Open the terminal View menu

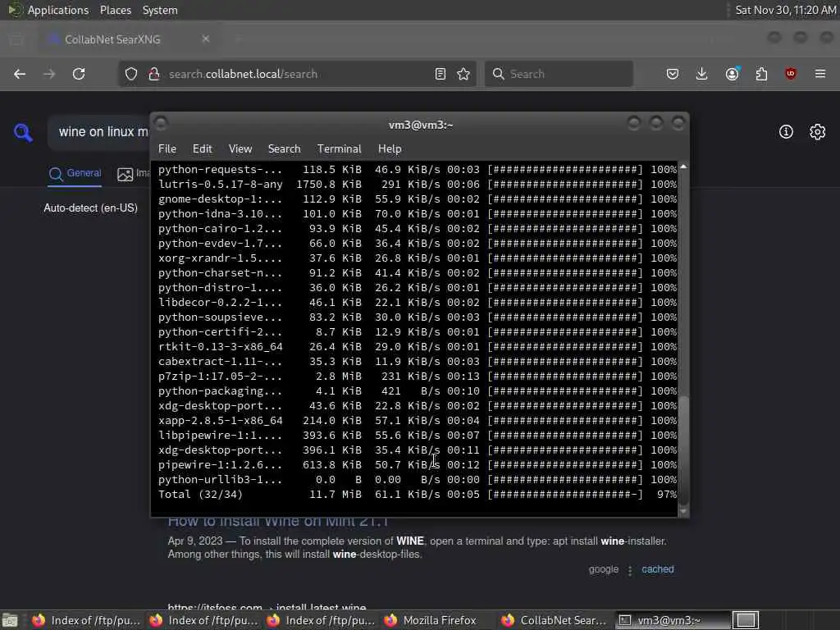point(240,149)
